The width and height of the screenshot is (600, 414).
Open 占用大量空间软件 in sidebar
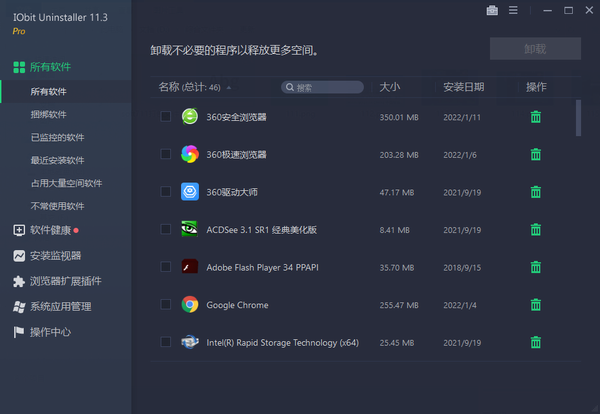coord(67,183)
